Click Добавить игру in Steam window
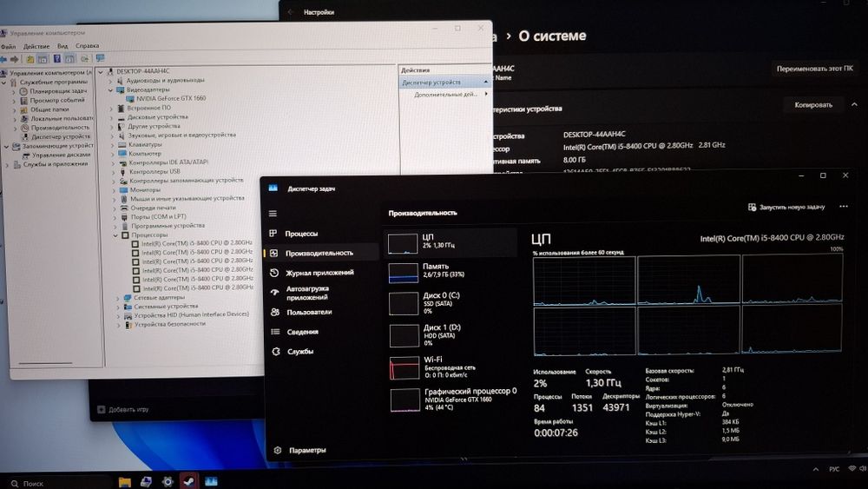The height and width of the screenshot is (489, 868). click(123, 410)
